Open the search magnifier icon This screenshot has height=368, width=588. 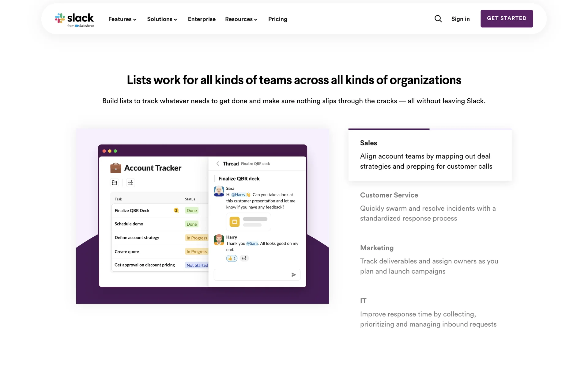438,19
